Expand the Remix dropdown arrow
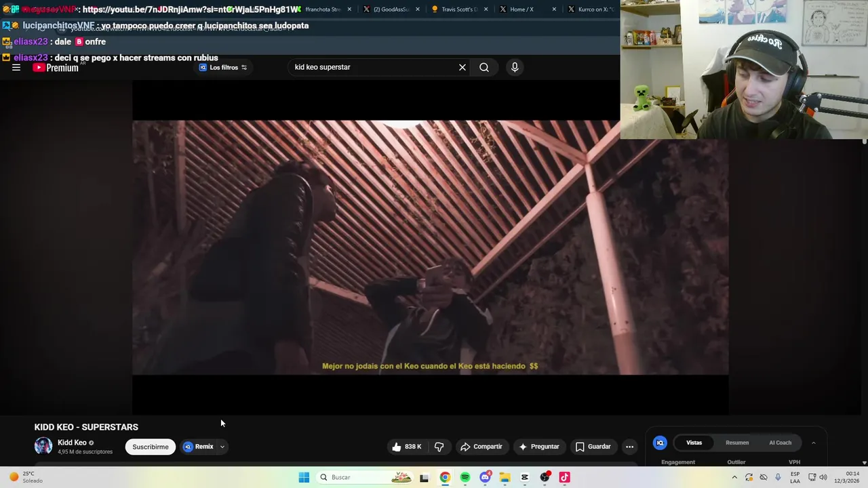The height and width of the screenshot is (488, 868). [222, 447]
